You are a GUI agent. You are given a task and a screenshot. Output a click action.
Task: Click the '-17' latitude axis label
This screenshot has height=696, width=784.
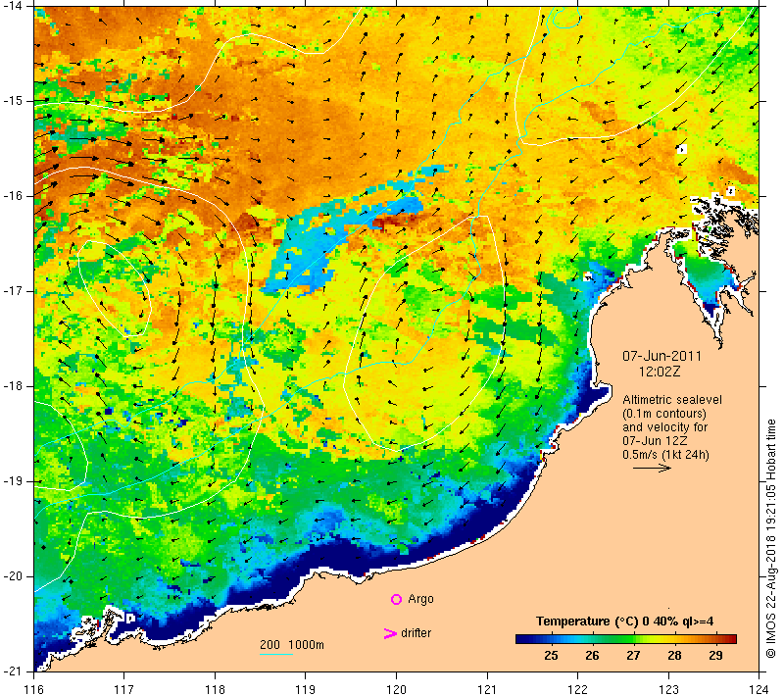pos(12,291)
